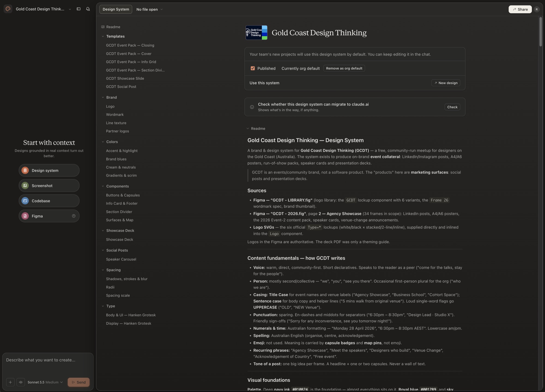Click the Figma context icon

(x=25, y=216)
